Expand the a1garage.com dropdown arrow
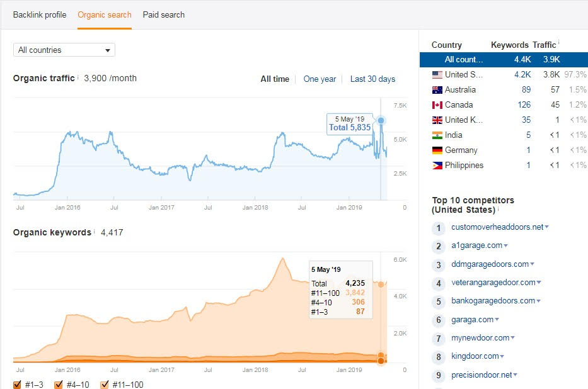 tap(506, 245)
